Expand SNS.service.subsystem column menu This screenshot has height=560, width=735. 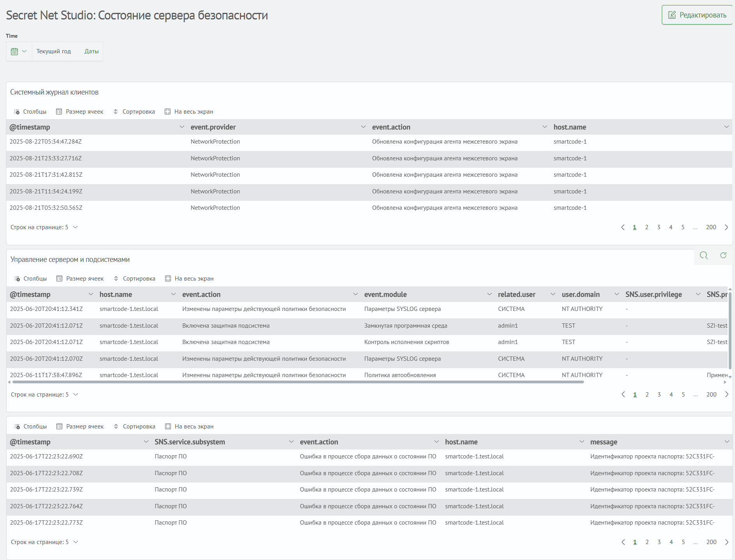point(291,442)
